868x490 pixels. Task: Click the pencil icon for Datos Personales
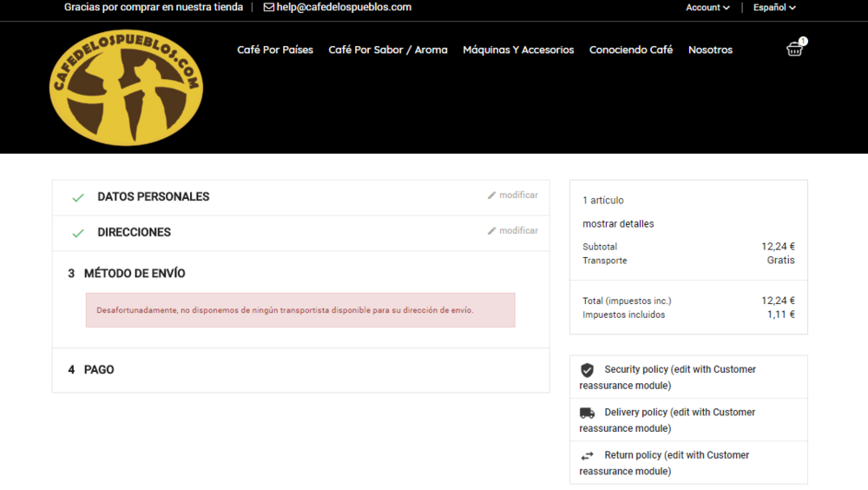click(x=491, y=195)
